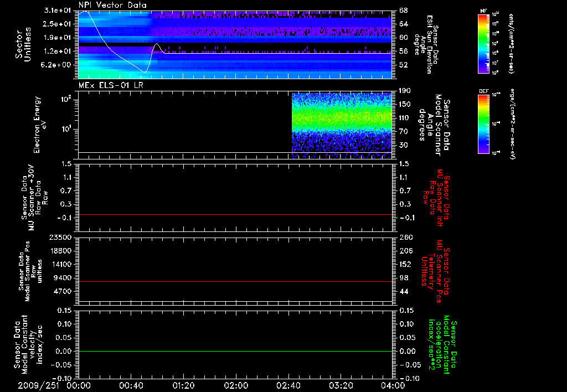The image size is (567, 392).
Task: Select the 'Electron Energy eV' axis label
Action: (x=40, y=125)
